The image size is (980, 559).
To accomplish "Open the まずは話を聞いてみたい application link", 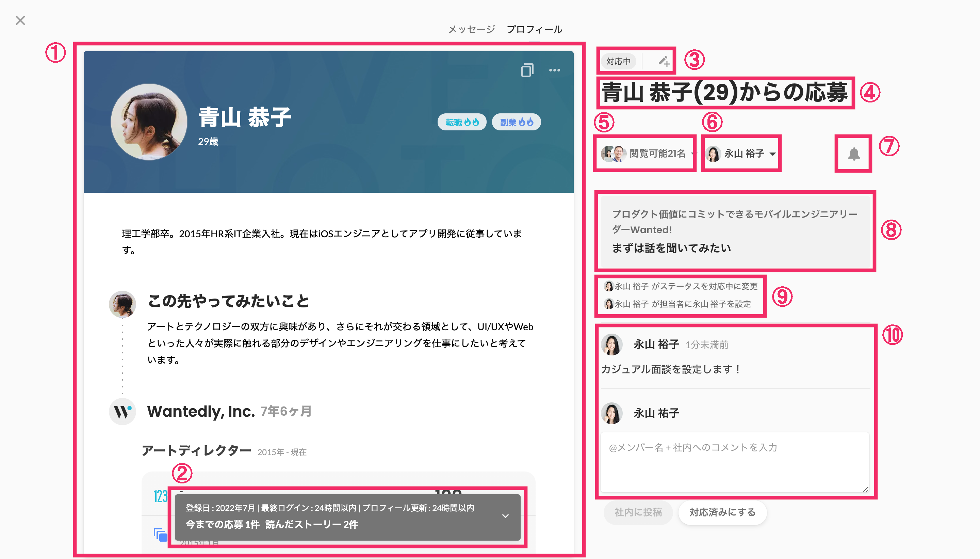I will coord(671,247).
